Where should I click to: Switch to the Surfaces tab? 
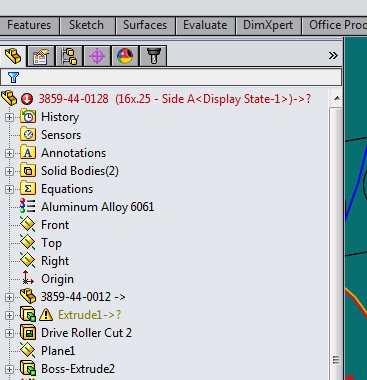point(145,25)
